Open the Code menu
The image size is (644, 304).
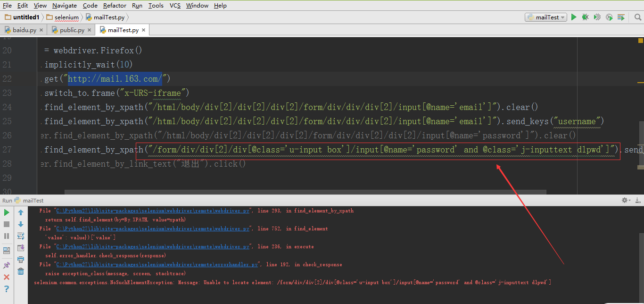(90, 6)
